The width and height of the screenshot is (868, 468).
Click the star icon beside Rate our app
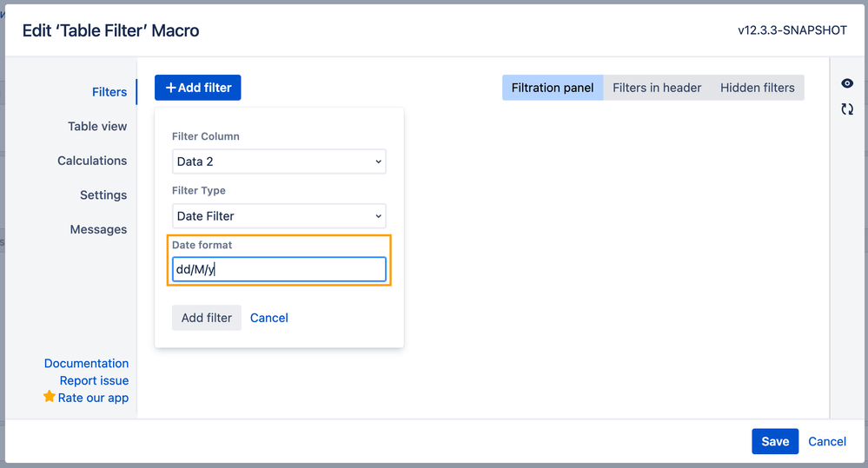[50, 396]
